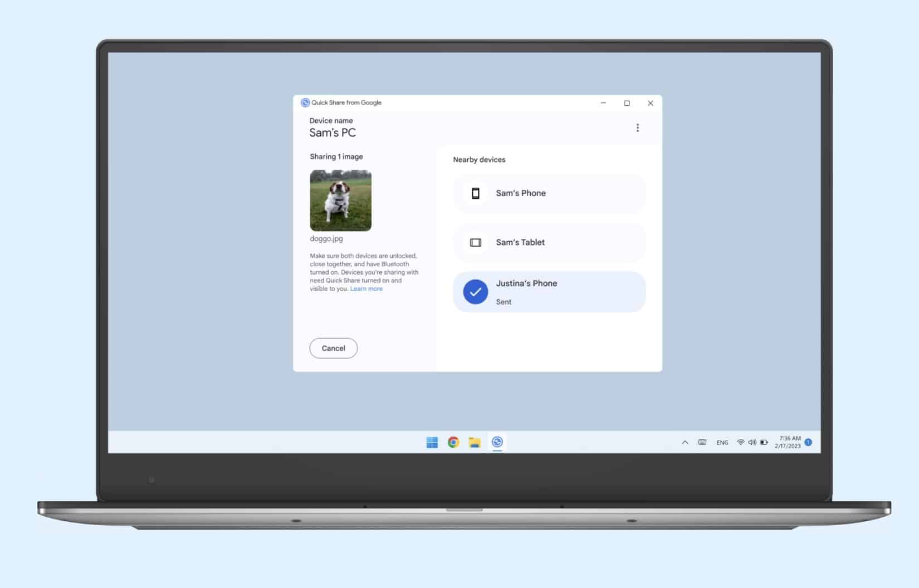The height and width of the screenshot is (588, 919).
Task: Open the three-dot options menu
Action: (x=638, y=127)
